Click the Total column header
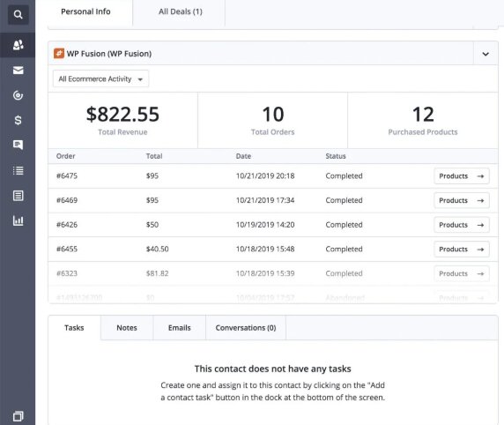The width and height of the screenshot is (504, 425). tap(154, 156)
